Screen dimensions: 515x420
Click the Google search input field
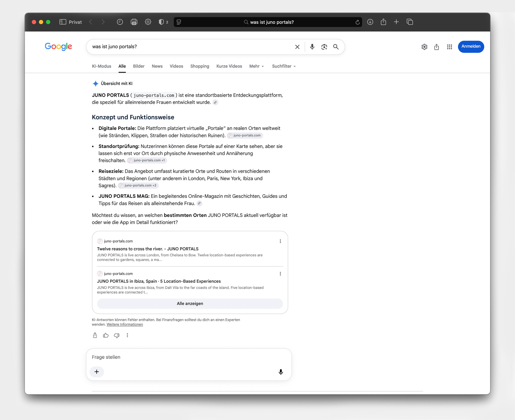coord(191,47)
